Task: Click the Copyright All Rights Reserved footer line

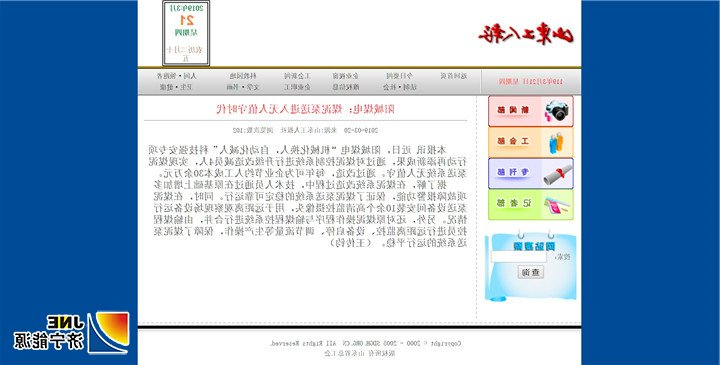Action: 366,343
